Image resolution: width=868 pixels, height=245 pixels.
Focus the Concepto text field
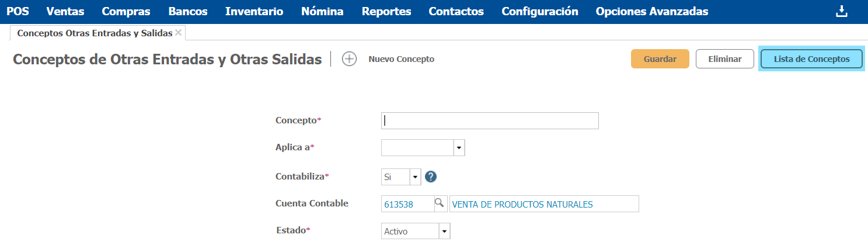pos(490,120)
